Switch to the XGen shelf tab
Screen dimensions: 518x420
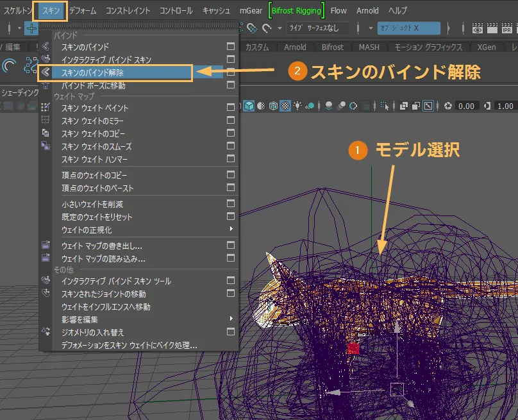[487, 47]
